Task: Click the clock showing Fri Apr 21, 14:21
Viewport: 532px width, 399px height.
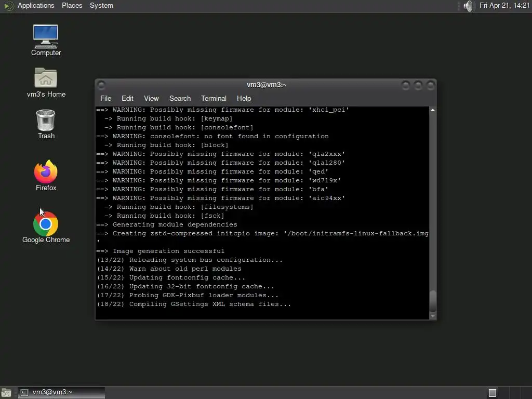Action: pyautogui.click(x=504, y=6)
